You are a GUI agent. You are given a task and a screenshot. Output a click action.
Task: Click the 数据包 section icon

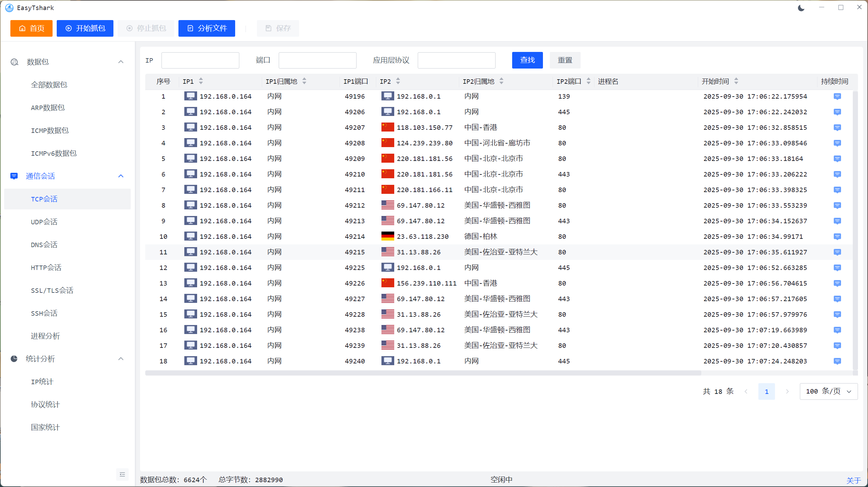click(15, 62)
